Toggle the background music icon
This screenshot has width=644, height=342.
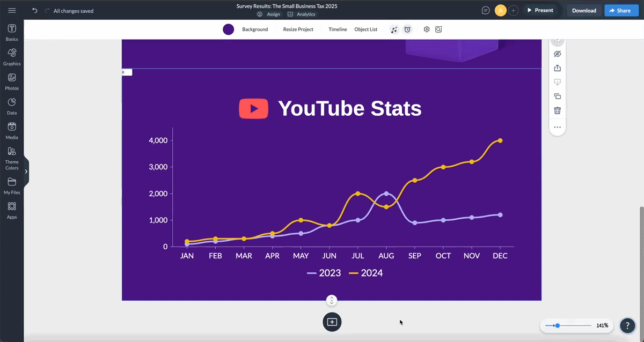(x=394, y=29)
